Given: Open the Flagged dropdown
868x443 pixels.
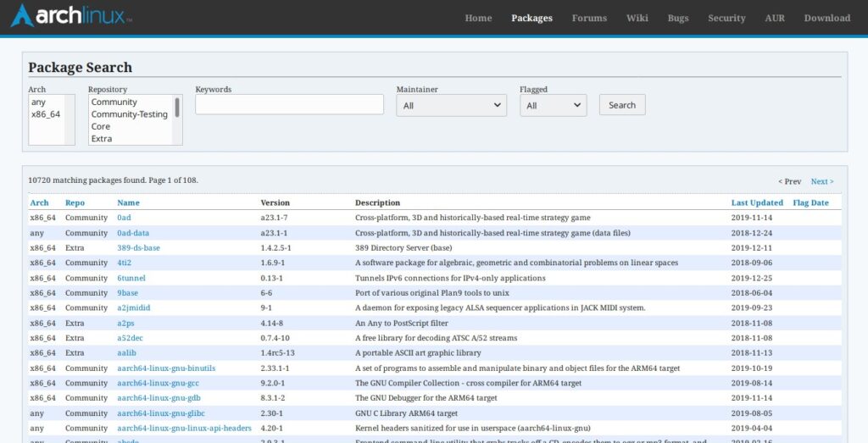Looking at the screenshot, I should click(x=553, y=105).
